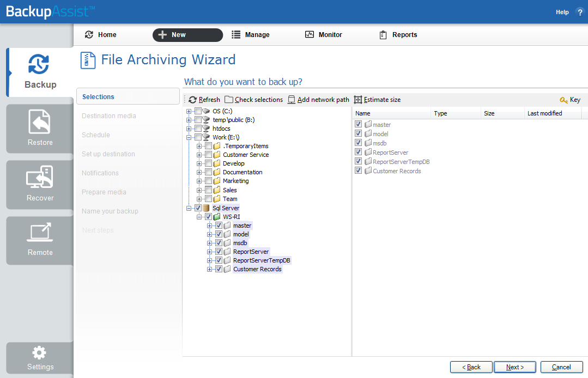
Task: Select .TemporaryItems folder in tree
Action: [x=246, y=146]
